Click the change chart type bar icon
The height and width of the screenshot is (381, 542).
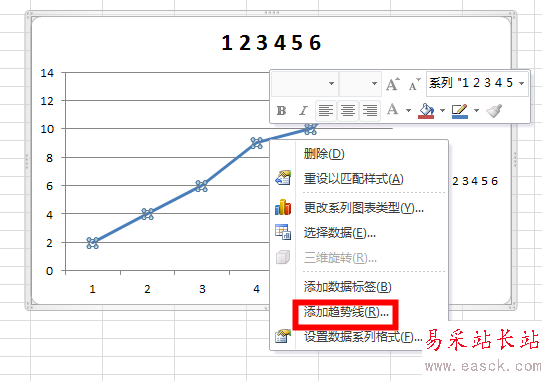[x=283, y=207]
